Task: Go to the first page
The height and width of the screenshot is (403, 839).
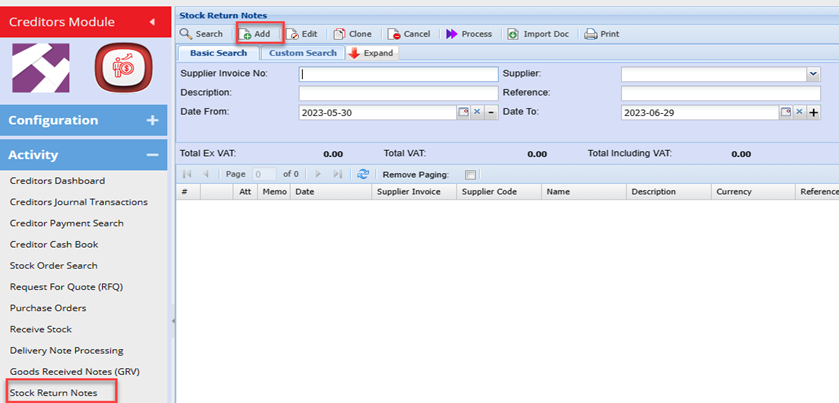Action: pos(187,174)
